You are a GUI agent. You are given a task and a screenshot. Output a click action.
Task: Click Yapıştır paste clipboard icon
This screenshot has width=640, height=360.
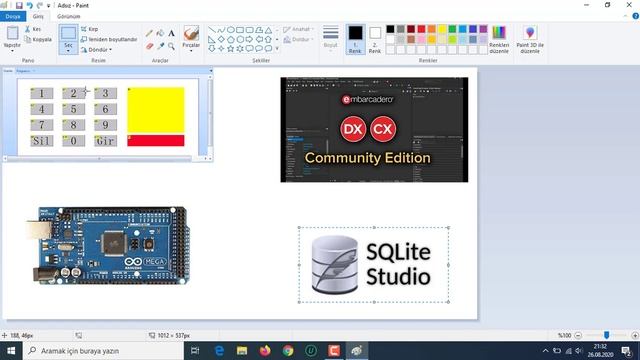(x=12, y=33)
